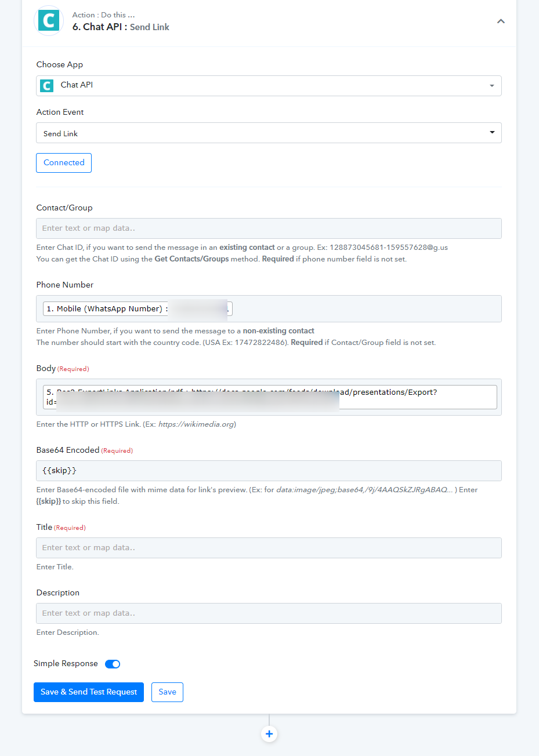Collapse the Chat API step with chevron
The height and width of the screenshot is (756, 539).
pyautogui.click(x=501, y=21)
